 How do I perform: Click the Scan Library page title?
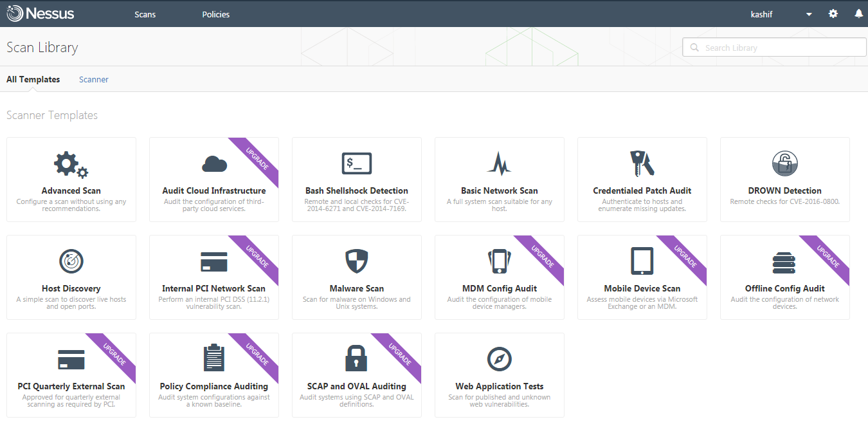(x=42, y=48)
